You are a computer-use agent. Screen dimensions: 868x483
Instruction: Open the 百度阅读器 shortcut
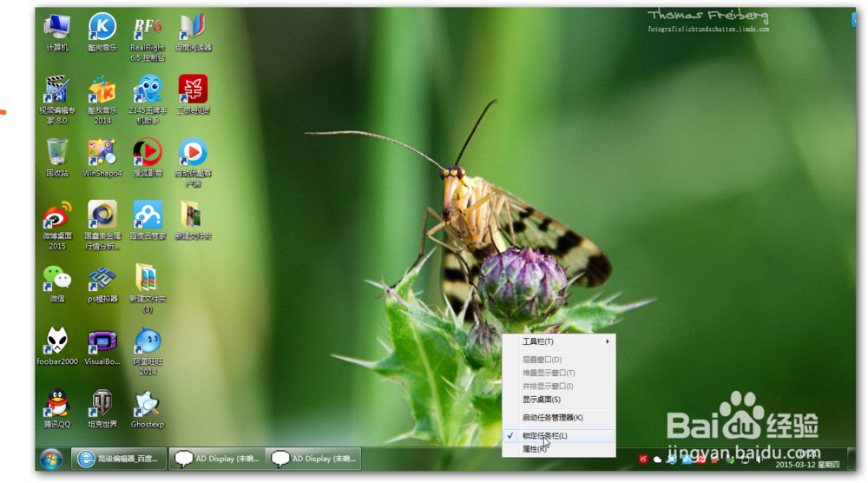click(x=194, y=33)
